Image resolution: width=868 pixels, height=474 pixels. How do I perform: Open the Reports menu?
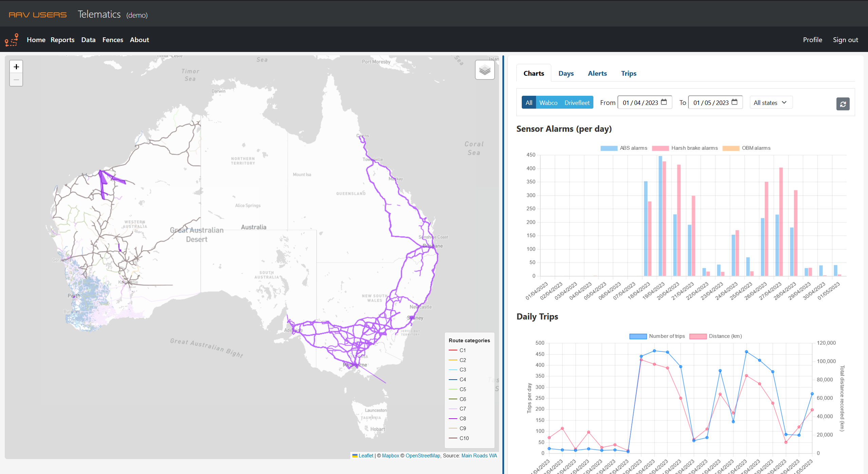point(62,40)
